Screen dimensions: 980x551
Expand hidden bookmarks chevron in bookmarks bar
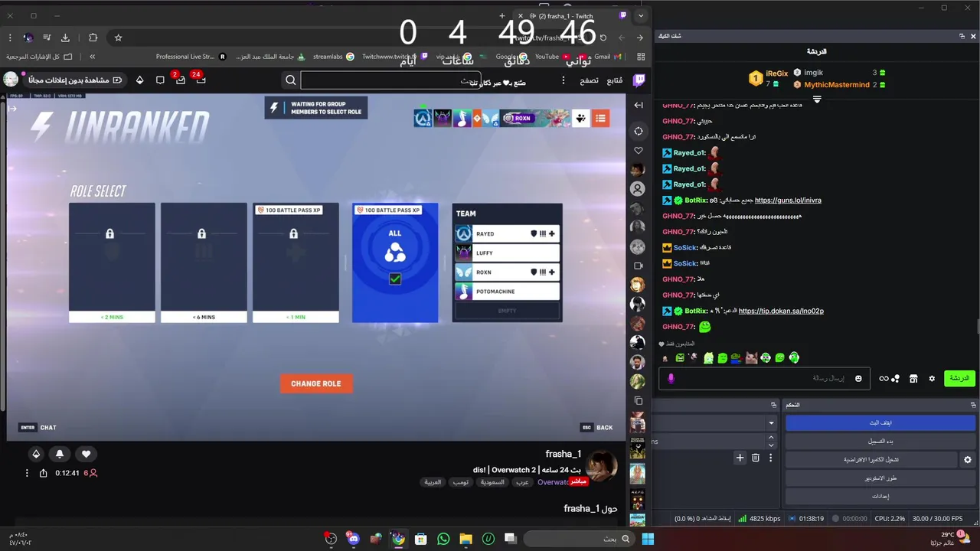tap(92, 57)
